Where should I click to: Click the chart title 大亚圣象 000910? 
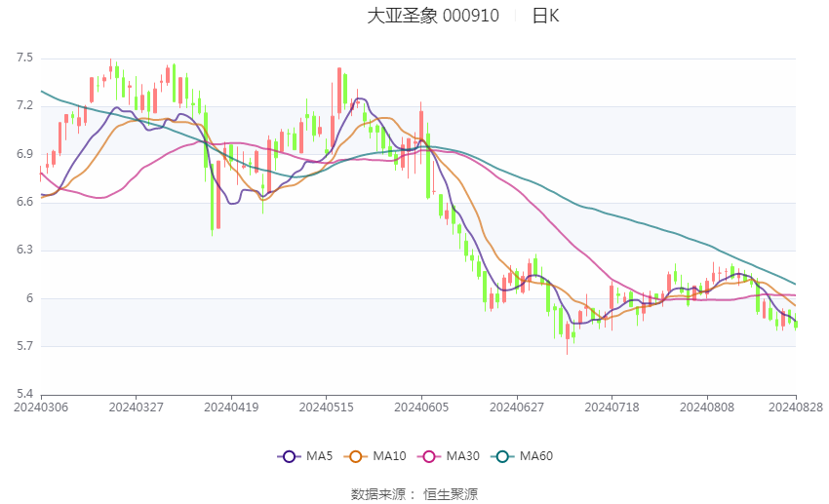click(x=433, y=16)
